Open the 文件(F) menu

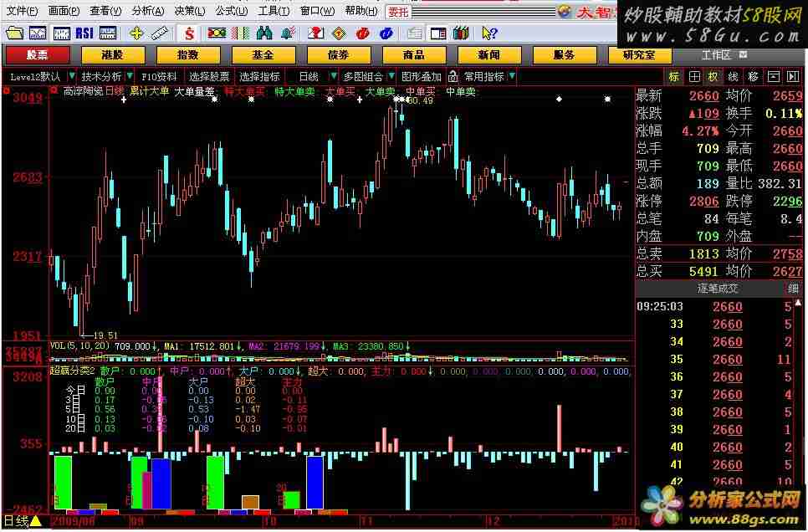tap(22, 11)
